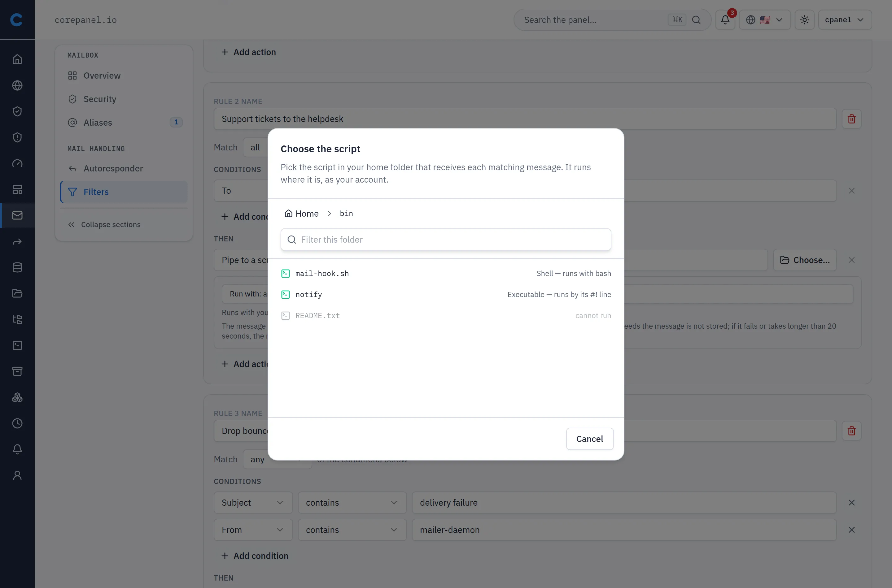Navigate to Home in the breadcrumb

point(302,213)
